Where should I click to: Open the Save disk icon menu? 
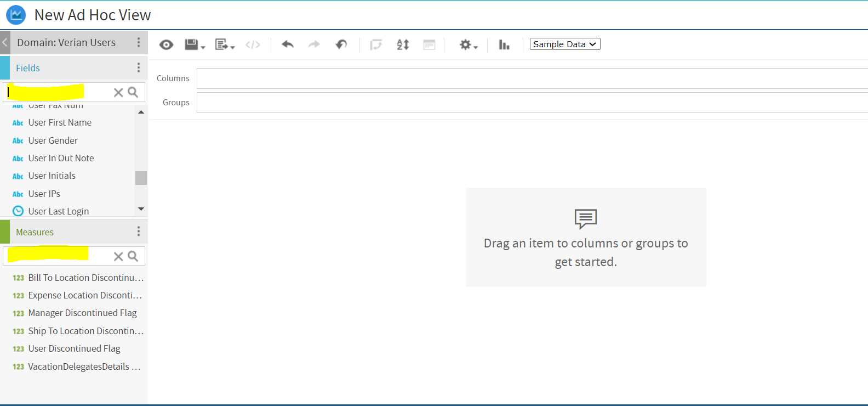[193, 45]
